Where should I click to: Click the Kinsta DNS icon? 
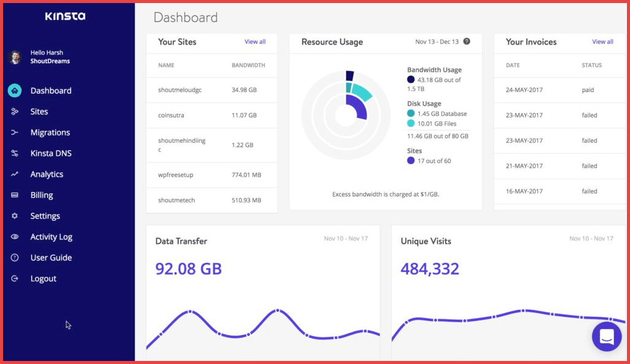coord(15,153)
